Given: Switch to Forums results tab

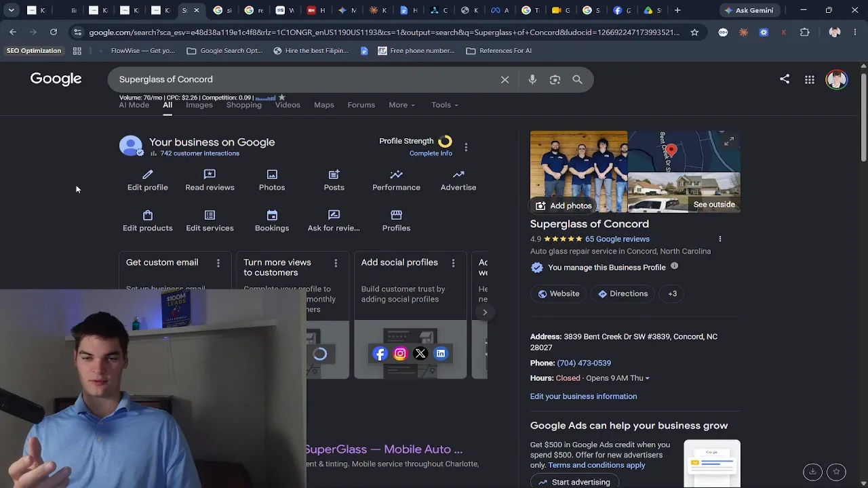Looking at the screenshot, I should pyautogui.click(x=361, y=105).
